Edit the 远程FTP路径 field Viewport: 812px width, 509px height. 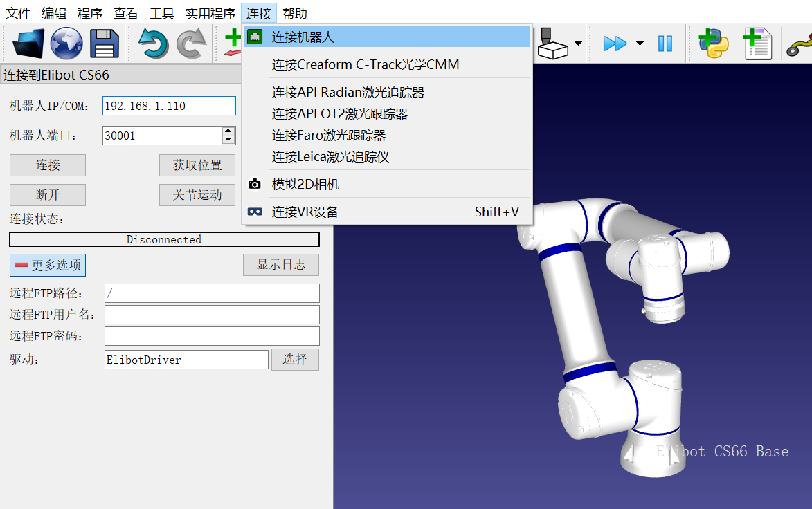(212, 293)
